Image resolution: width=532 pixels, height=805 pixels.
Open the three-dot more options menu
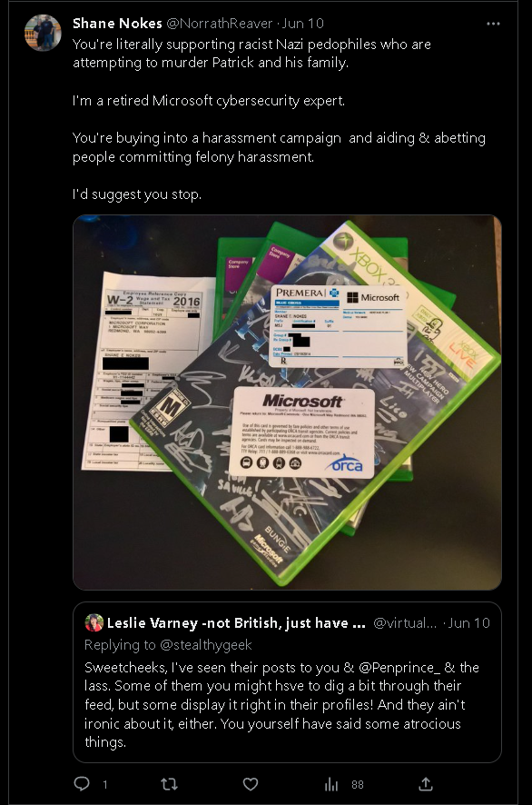point(493,24)
